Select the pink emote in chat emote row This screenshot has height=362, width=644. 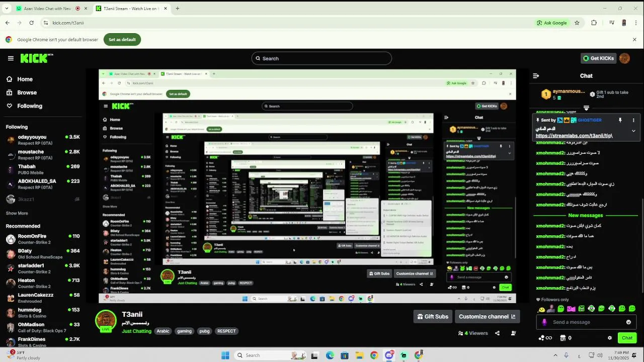571,309
